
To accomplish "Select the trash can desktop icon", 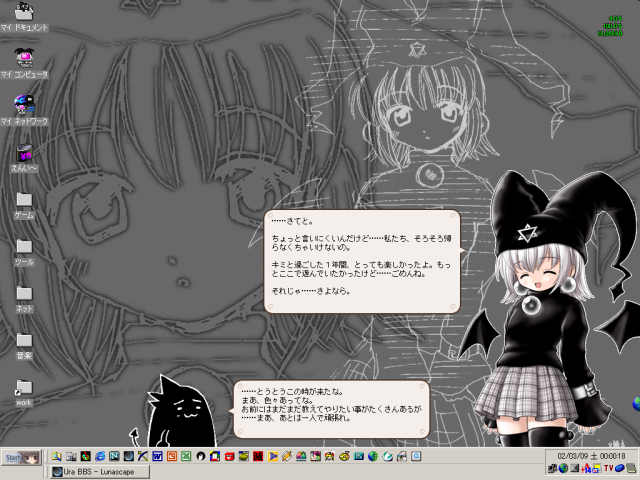I will [x=24, y=158].
